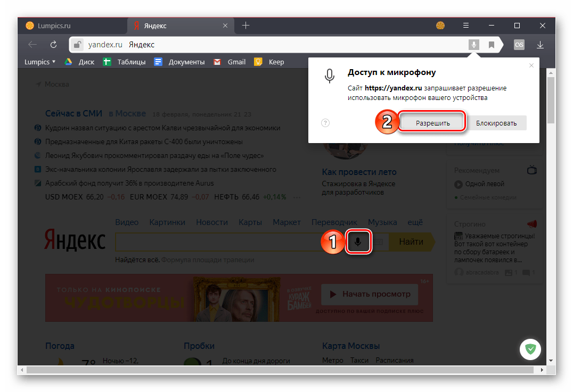Click Одной левой recommended video
The height and width of the screenshot is (392, 573).
tap(485, 184)
